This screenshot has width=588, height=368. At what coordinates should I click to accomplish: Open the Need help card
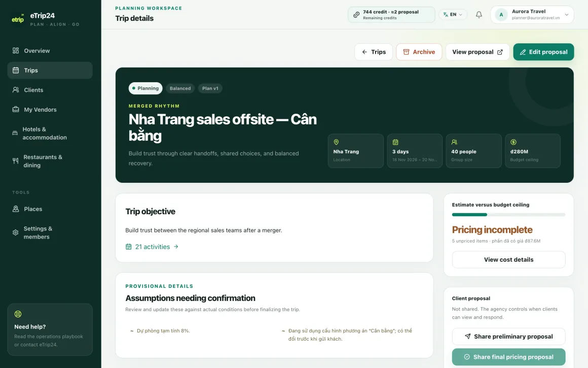(50, 329)
